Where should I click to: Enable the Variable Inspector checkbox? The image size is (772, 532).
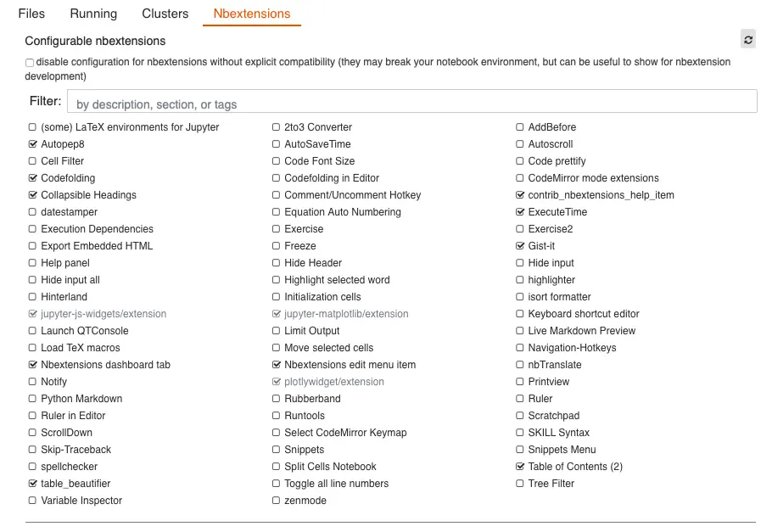pos(33,501)
